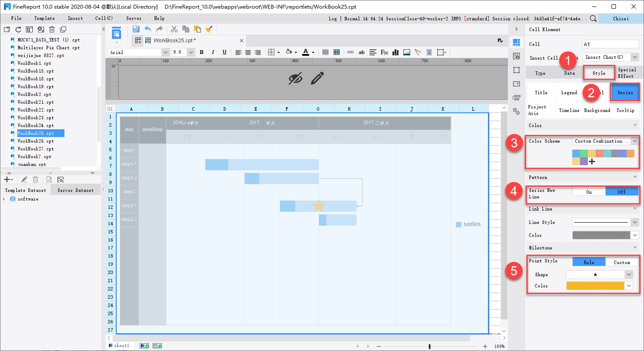
Task: Open the Special Effect tab
Action: coord(627,73)
